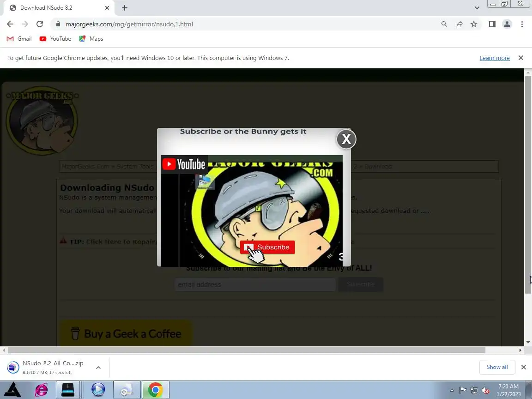Open Maps bookmark

(91, 39)
